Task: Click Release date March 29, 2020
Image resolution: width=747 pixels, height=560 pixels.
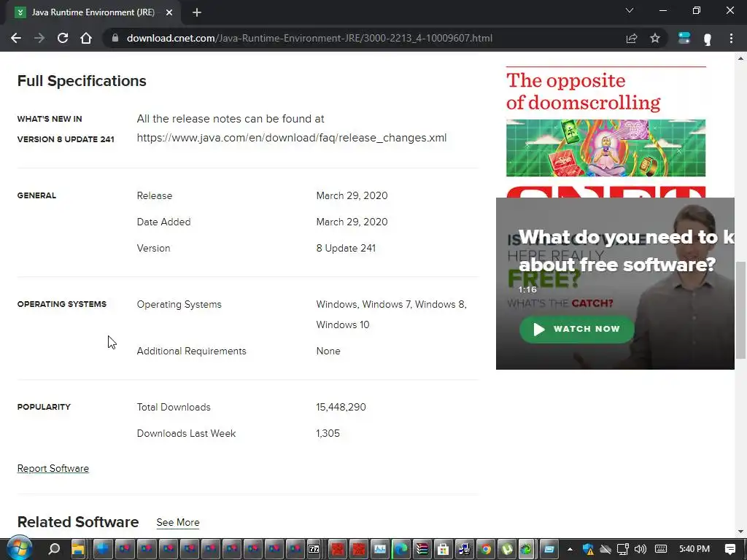Action: coord(352,195)
